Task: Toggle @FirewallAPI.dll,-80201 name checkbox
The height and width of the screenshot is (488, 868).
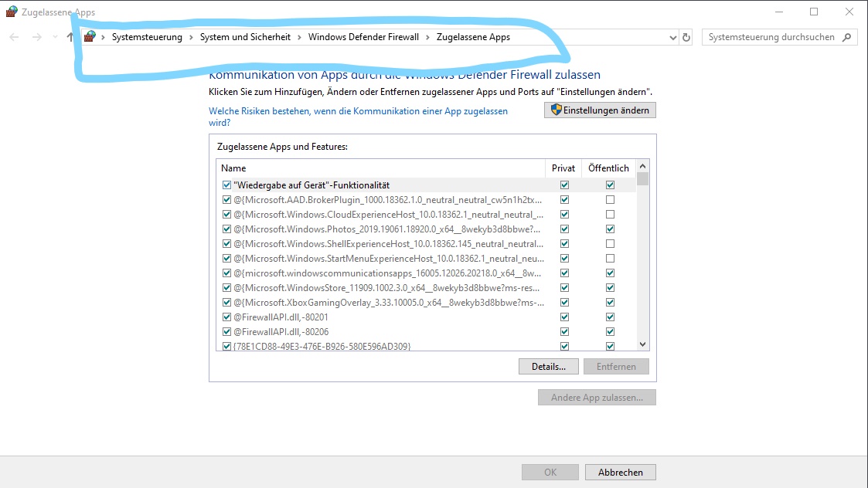Action: [x=226, y=317]
